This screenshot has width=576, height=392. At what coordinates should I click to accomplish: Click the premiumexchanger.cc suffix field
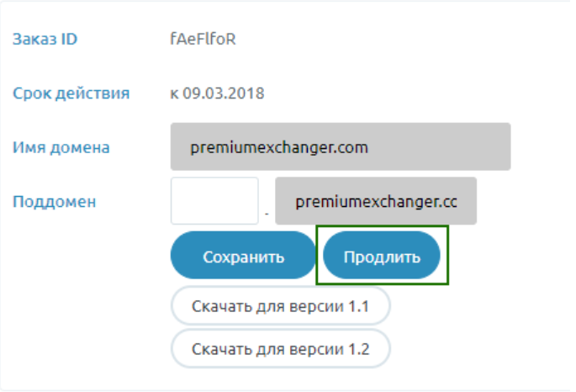(376, 200)
